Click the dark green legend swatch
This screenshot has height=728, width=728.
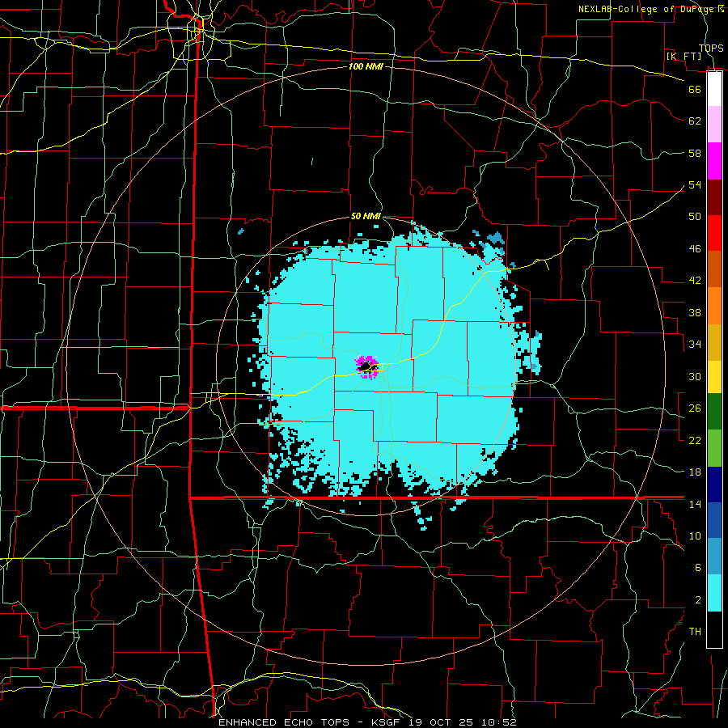(x=714, y=412)
